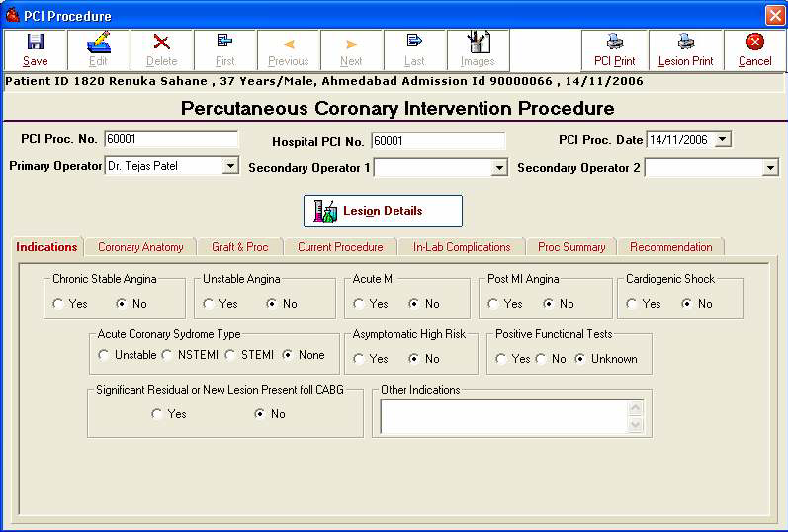Click the Delete record icon

(162, 43)
